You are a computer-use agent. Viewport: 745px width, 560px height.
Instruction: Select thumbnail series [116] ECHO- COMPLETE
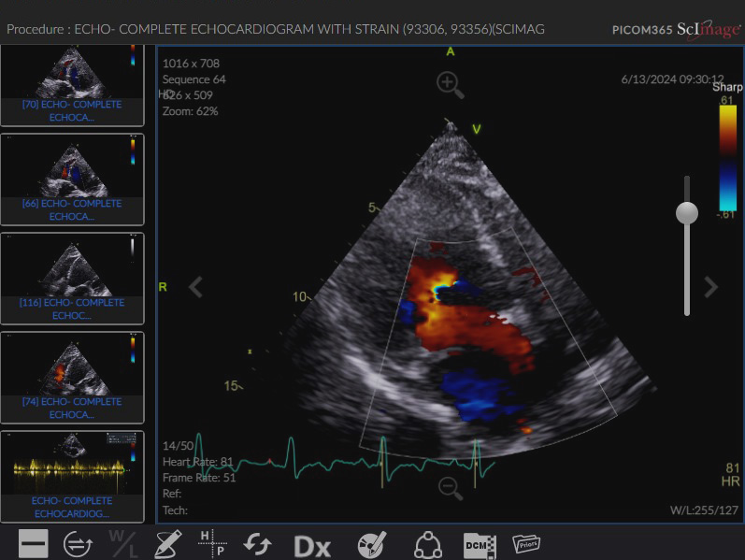pyautogui.click(x=72, y=281)
